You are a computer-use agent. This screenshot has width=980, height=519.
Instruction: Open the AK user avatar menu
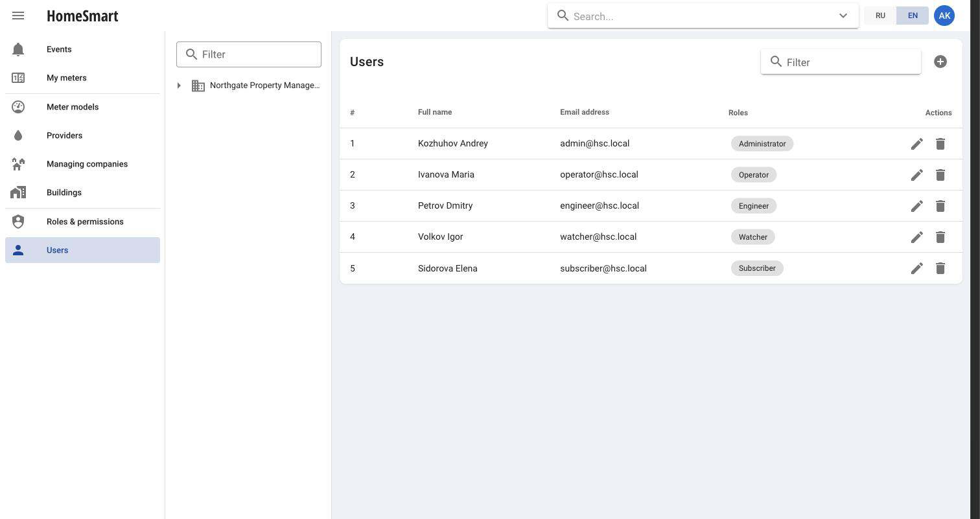[944, 16]
